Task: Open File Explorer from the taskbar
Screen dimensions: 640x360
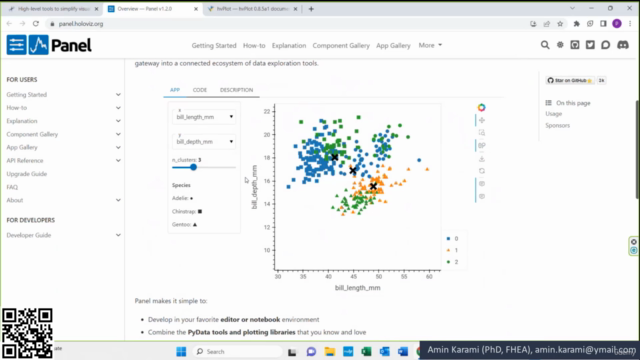Action: tap(330, 351)
